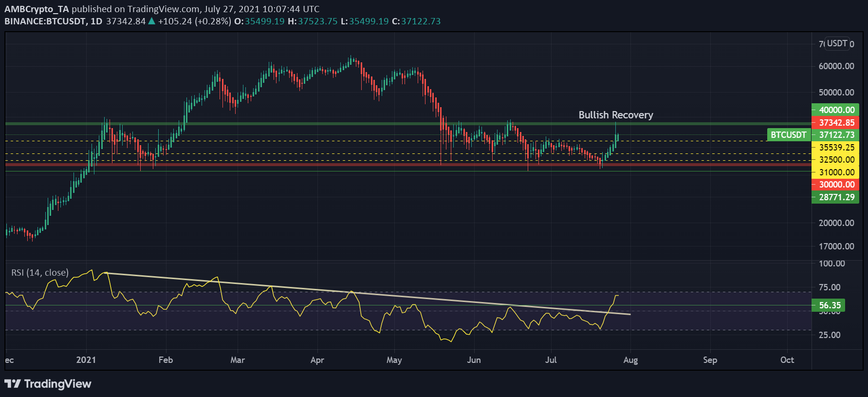Click the 2021 label on time axis

coord(86,360)
